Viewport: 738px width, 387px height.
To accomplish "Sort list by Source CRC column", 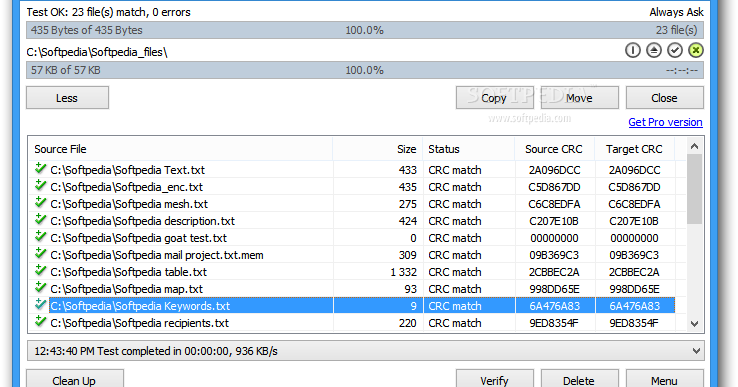I will pyautogui.click(x=554, y=149).
